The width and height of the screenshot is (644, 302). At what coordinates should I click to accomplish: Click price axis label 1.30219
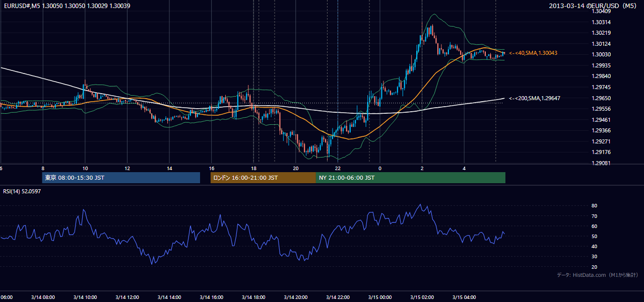pyautogui.click(x=601, y=33)
